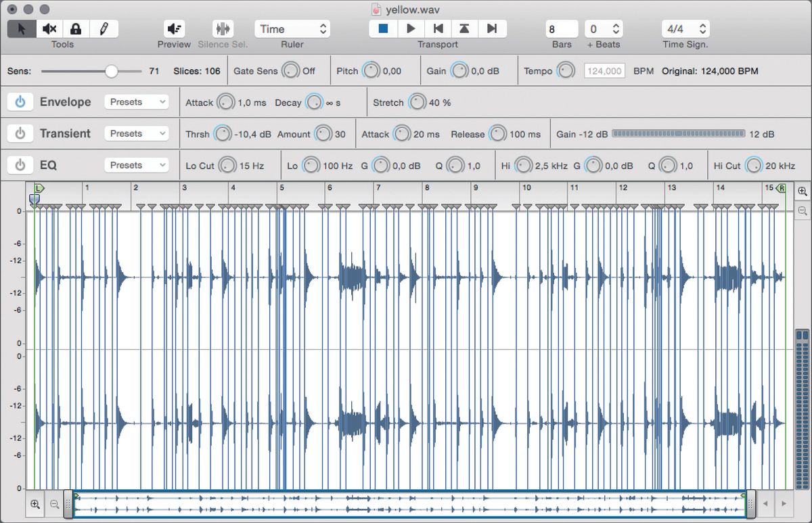Click the skip-to-start transport icon
Image resolution: width=812 pixels, height=523 pixels.
click(x=438, y=28)
